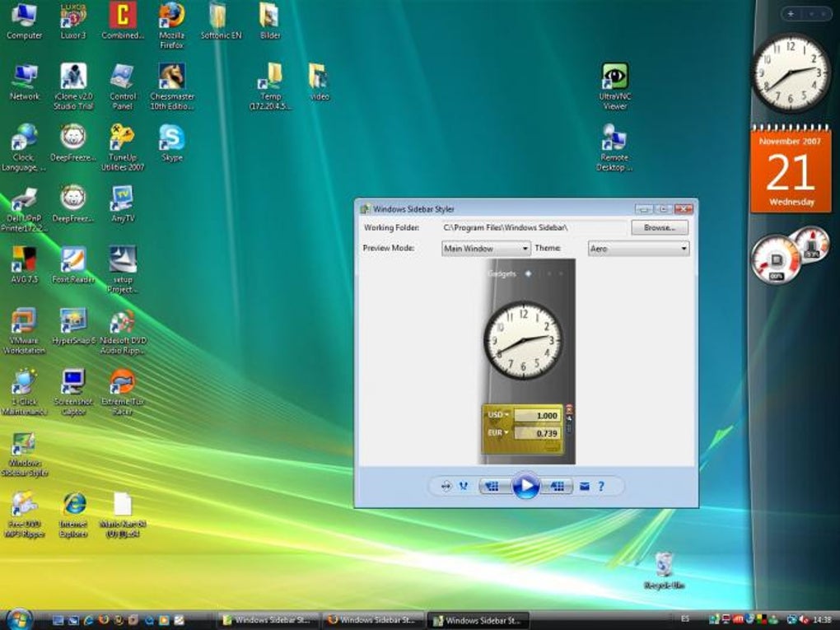Select the Dell UPnP Printer icon

click(x=24, y=209)
